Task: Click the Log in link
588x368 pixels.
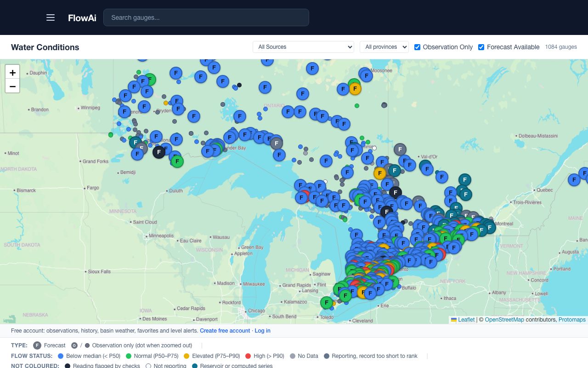Action: pyautogui.click(x=263, y=331)
